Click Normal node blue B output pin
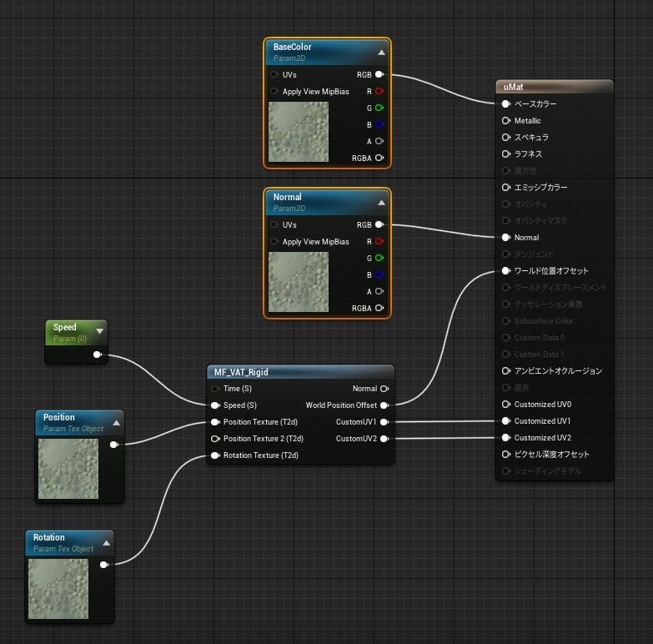The height and width of the screenshot is (644, 653). 379,275
